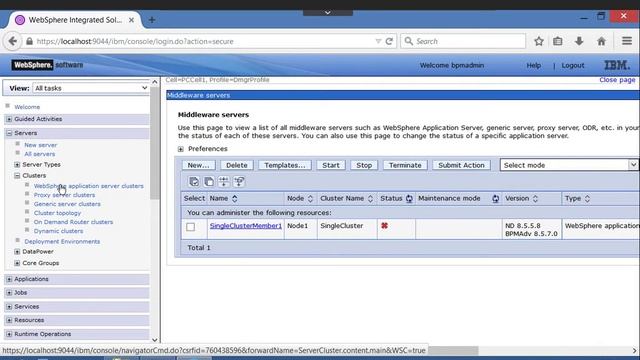Click the Delete button

click(237, 165)
